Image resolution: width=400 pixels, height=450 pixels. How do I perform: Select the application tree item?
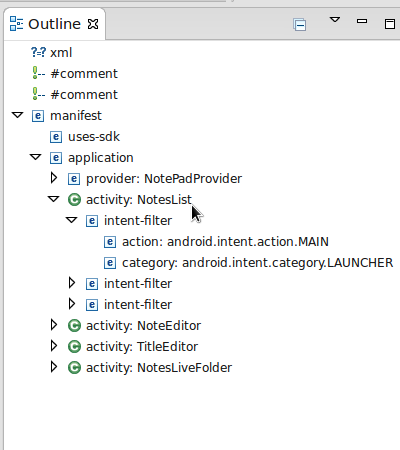tap(101, 158)
